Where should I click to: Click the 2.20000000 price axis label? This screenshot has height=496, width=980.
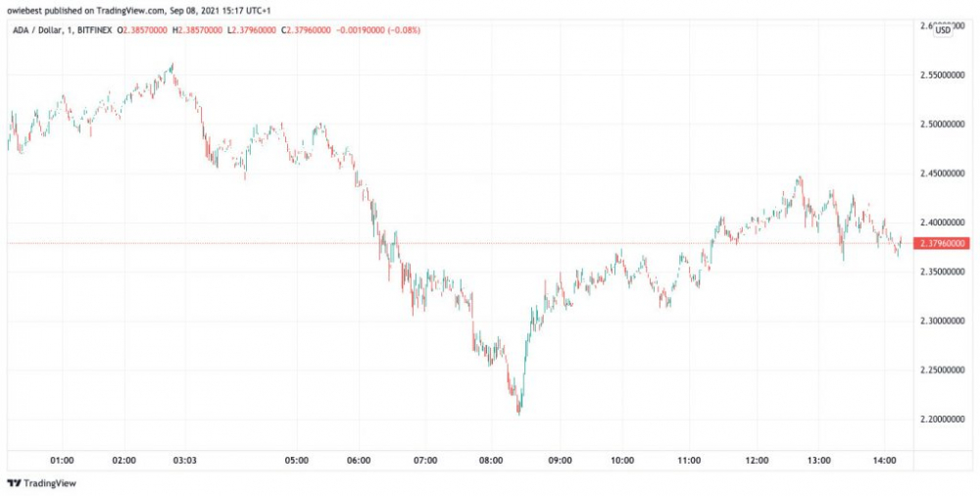[x=944, y=420]
